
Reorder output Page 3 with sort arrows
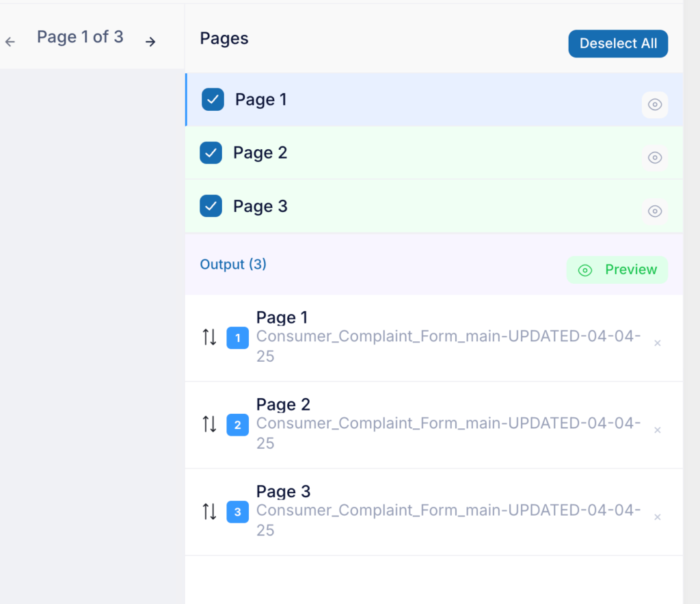tap(209, 511)
